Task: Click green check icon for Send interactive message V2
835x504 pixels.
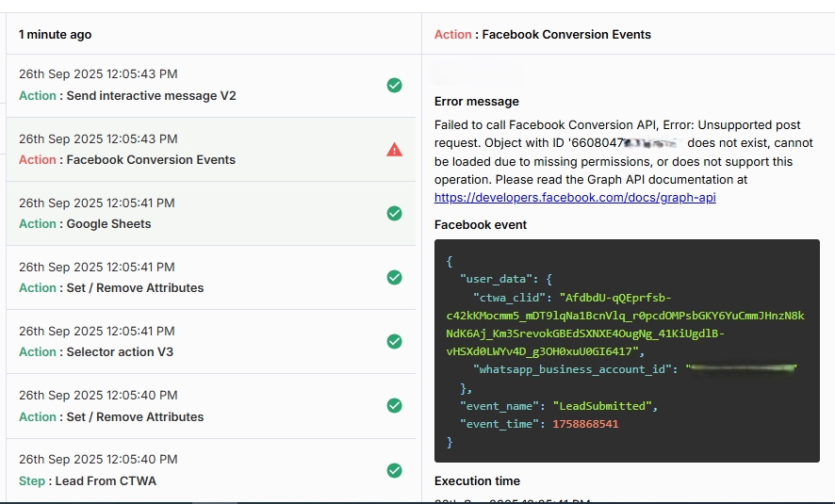Action: (395, 85)
